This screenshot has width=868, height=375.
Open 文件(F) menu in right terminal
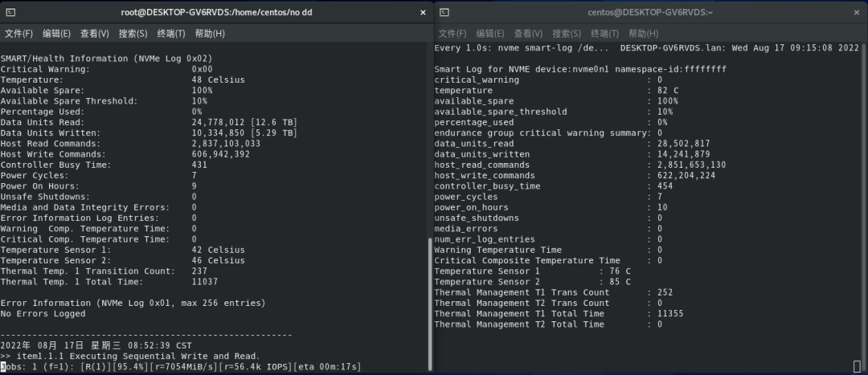click(452, 34)
